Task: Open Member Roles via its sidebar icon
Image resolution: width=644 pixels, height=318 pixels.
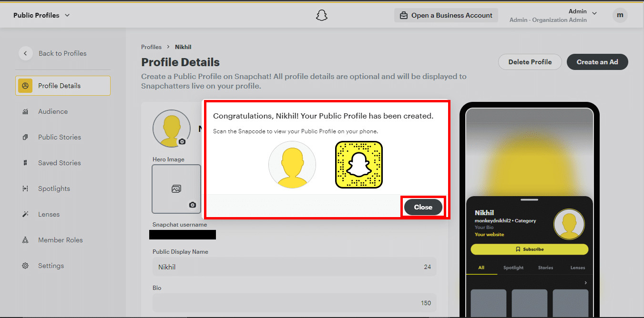Action: (x=25, y=240)
